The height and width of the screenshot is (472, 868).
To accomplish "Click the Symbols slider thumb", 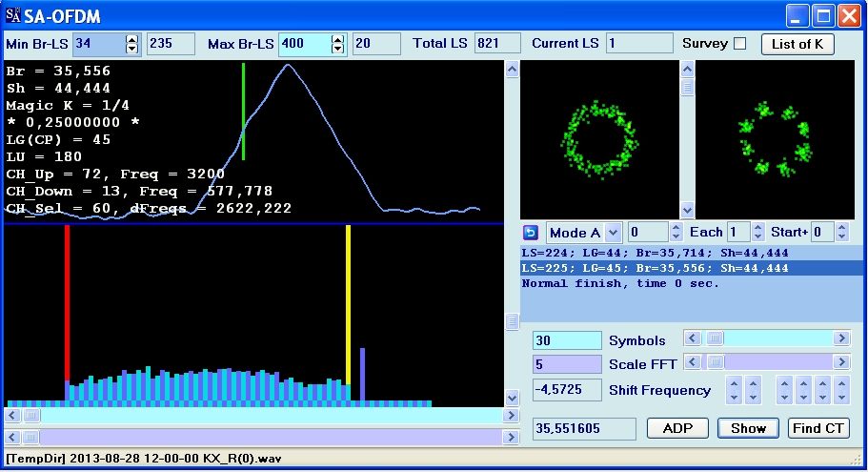I will coord(715,338).
